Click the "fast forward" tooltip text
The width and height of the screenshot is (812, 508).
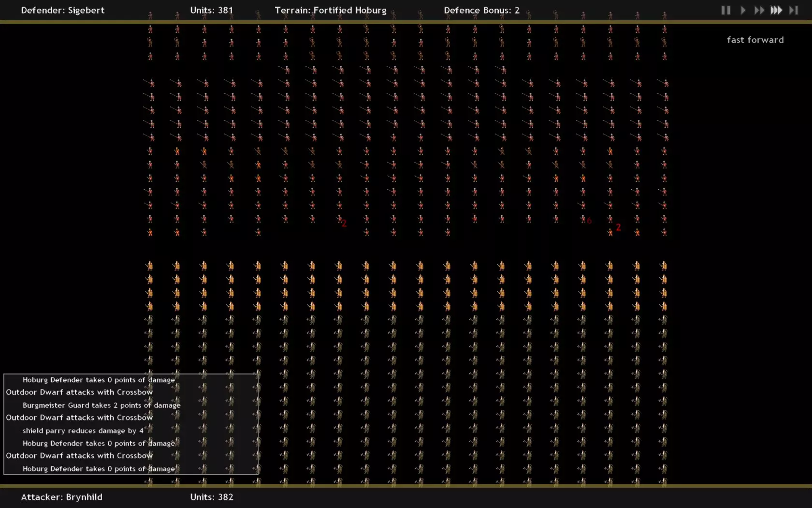tap(755, 40)
